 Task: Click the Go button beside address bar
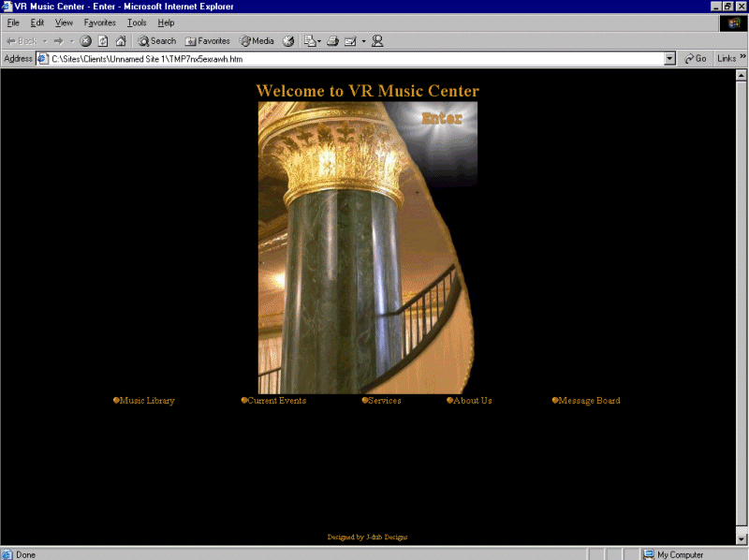tap(696, 58)
